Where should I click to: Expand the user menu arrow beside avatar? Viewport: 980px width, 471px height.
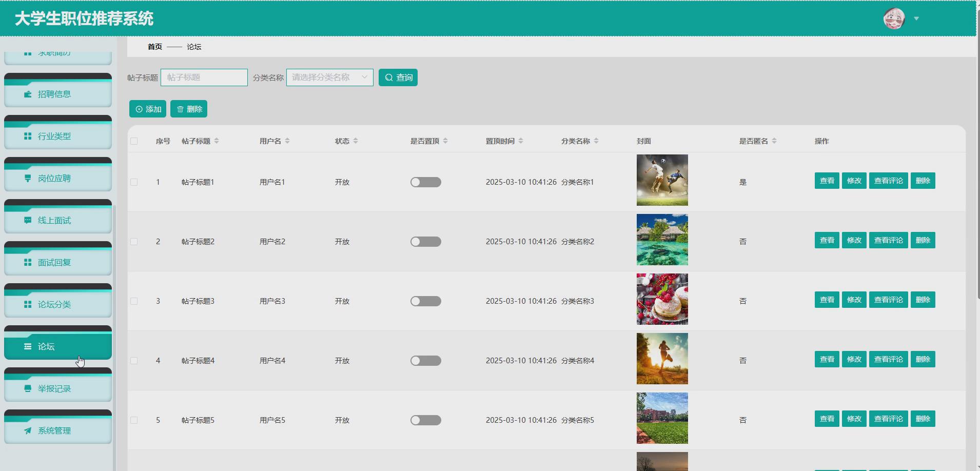(x=916, y=19)
